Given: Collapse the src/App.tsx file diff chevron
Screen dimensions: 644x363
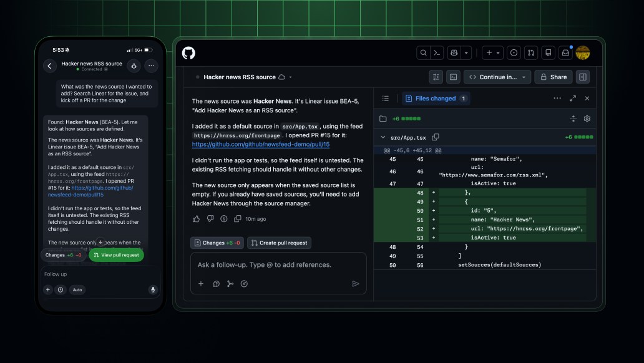Looking at the screenshot, I should pyautogui.click(x=383, y=137).
